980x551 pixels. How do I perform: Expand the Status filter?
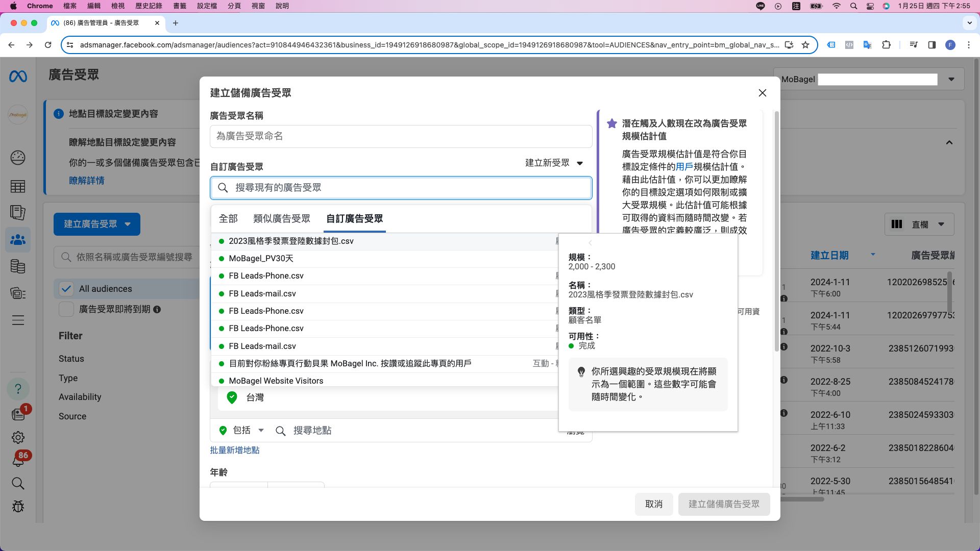(71, 359)
